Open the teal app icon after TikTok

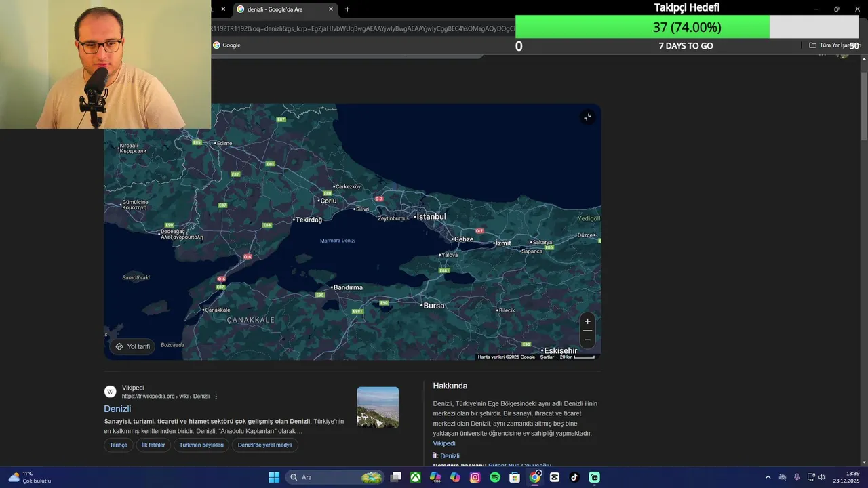tap(595, 477)
